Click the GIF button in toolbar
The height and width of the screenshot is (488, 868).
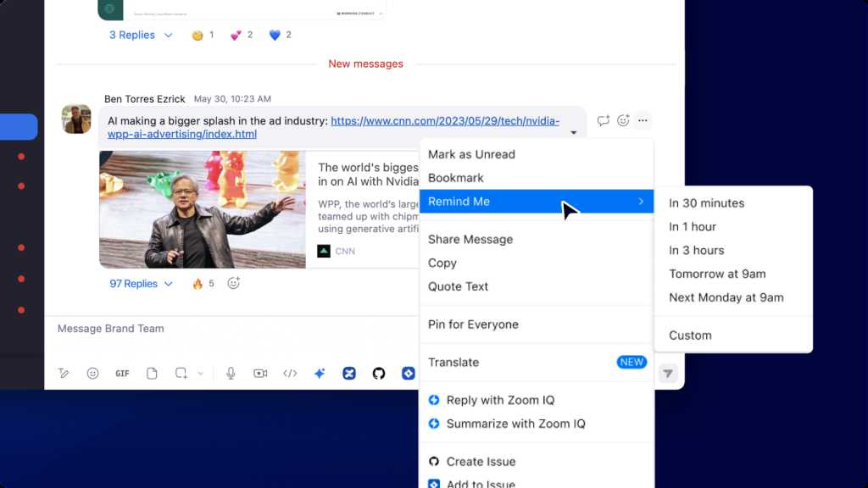122,374
